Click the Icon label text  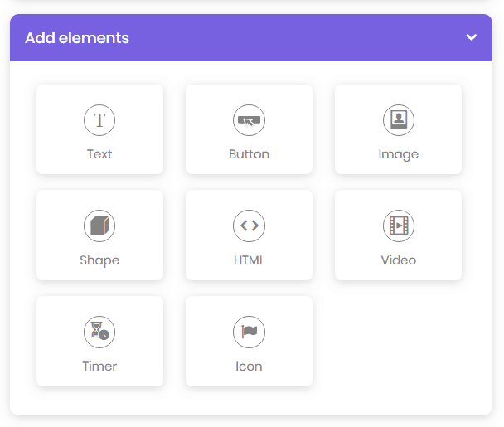click(x=249, y=366)
